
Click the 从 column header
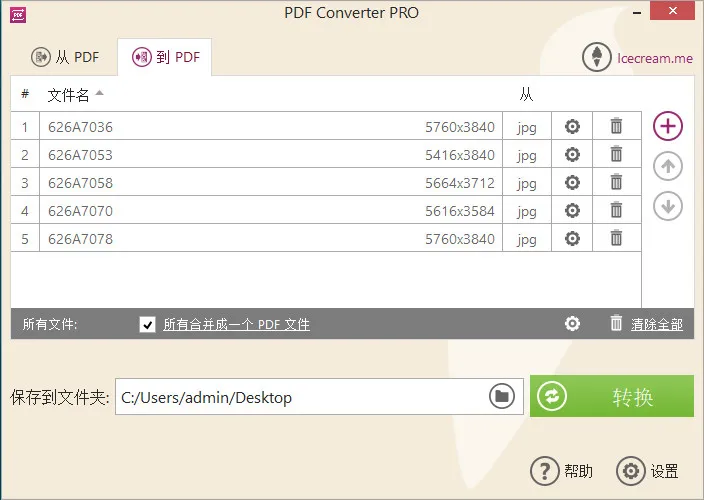(x=526, y=95)
